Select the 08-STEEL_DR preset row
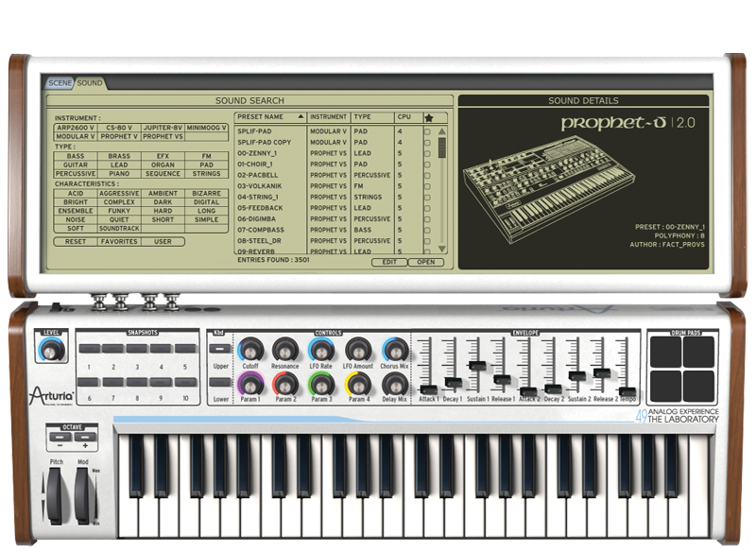 pyautogui.click(x=330, y=241)
